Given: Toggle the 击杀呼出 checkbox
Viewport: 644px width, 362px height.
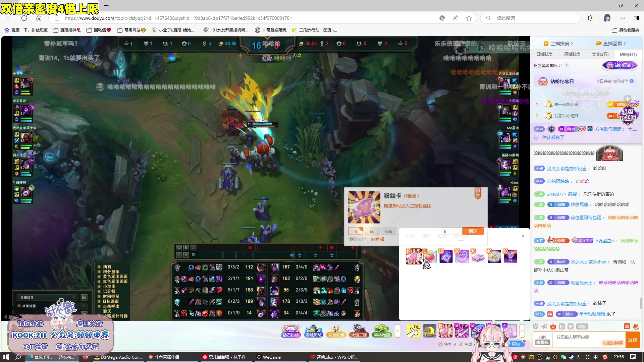Looking at the screenshot, I should point(99,307).
